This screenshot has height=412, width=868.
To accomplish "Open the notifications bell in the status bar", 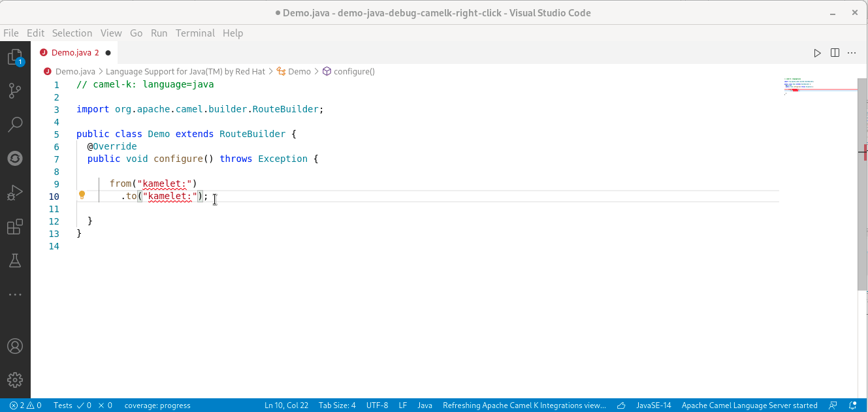I will click(x=852, y=405).
